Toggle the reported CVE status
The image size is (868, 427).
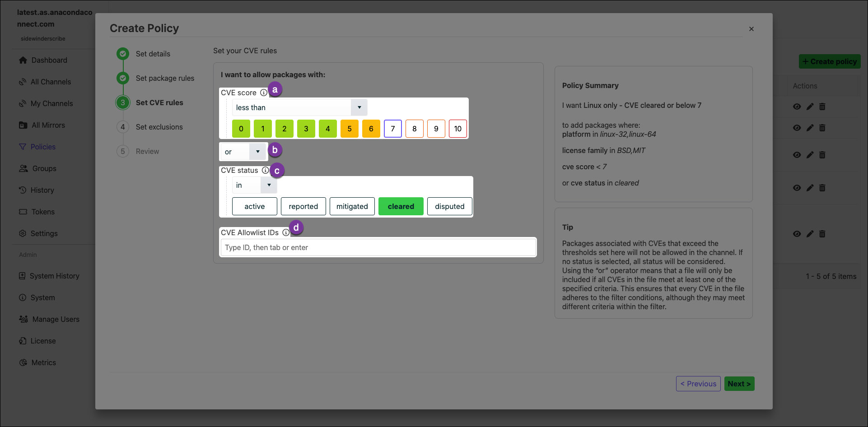[x=303, y=206]
